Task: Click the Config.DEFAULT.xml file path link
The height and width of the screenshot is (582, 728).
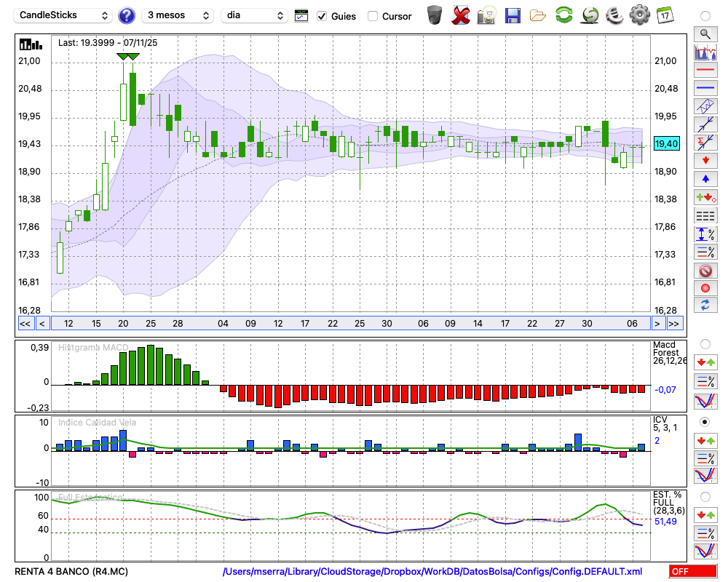Action: pos(432,572)
